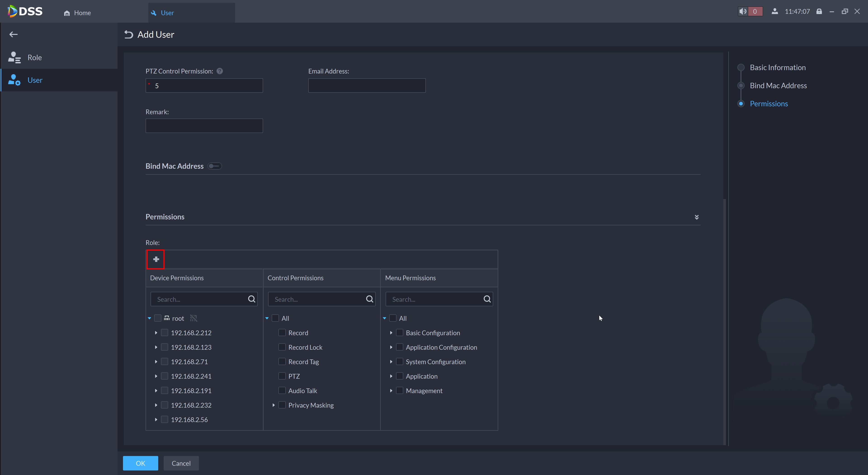Click the alarm sound speaker icon
The height and width of the screenshot is (475, 868).
point(743,12)
